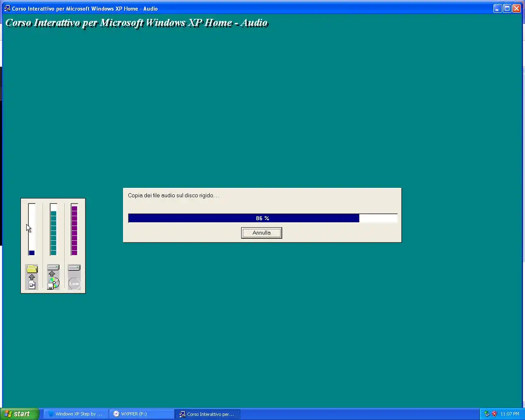The width and height of the screenshot is (525, 420).
Task: Click the file-to-folder copy icon in the meter panel
Action: (x=32, y=277)
